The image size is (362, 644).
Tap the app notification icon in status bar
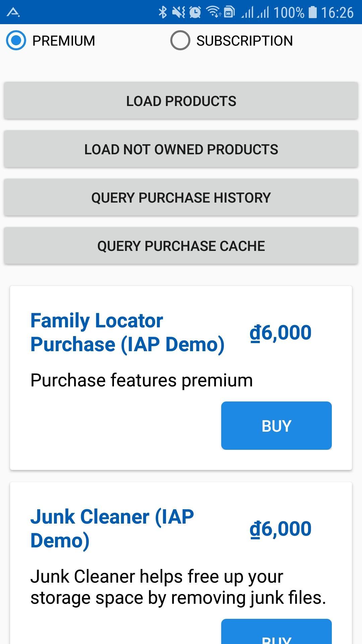pyautogui.click(x=13, y=12)
